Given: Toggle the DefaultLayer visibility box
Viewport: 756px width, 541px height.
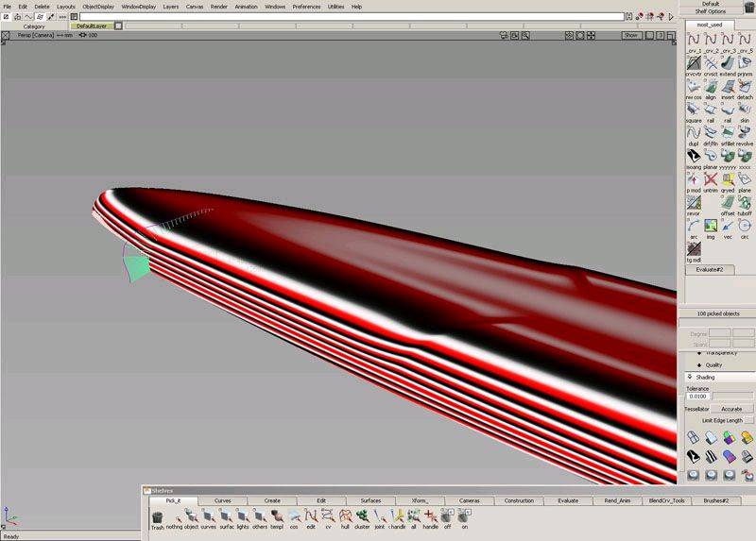Looking at the screenshot, I should (x=118, y=26).
